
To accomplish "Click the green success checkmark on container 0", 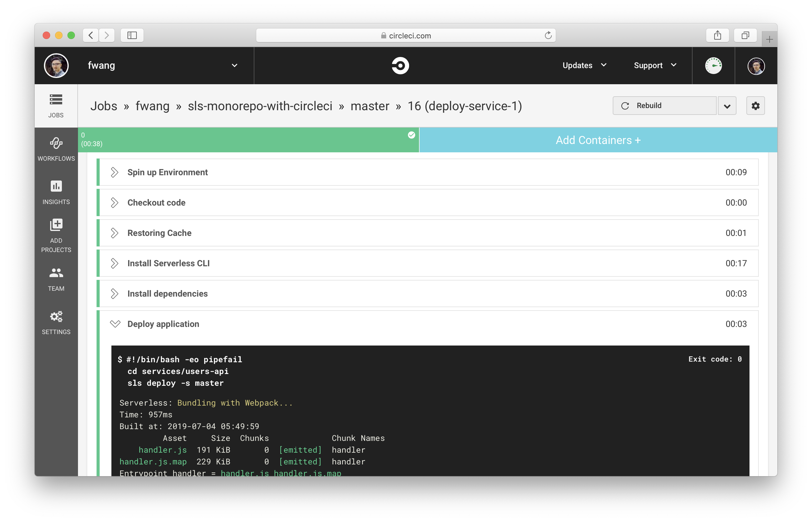I will [411, 135].
